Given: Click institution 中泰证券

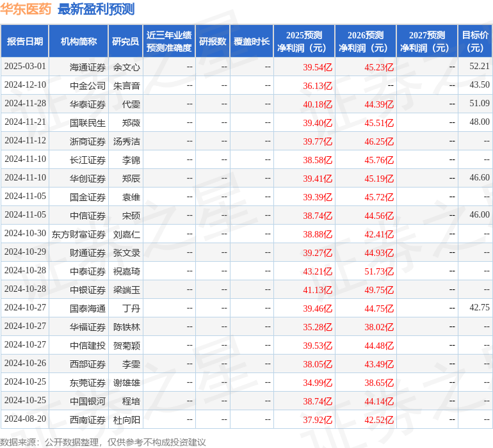Looking at the screenshot, I should tap(88, 271).
